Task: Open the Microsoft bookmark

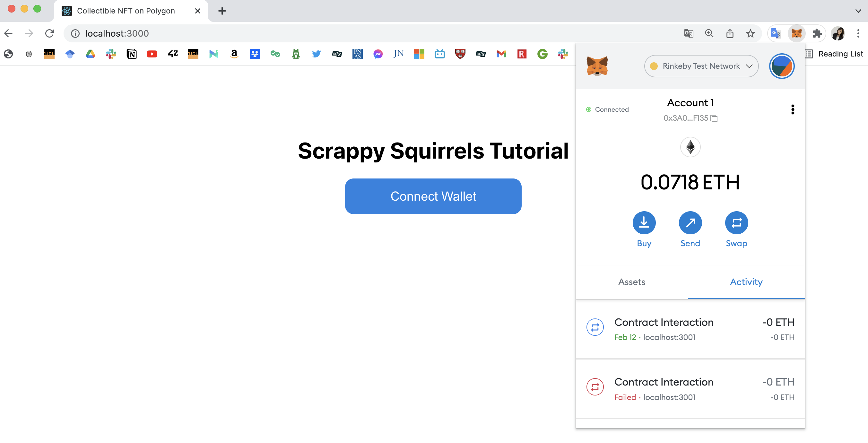Action: click(419, 54)
